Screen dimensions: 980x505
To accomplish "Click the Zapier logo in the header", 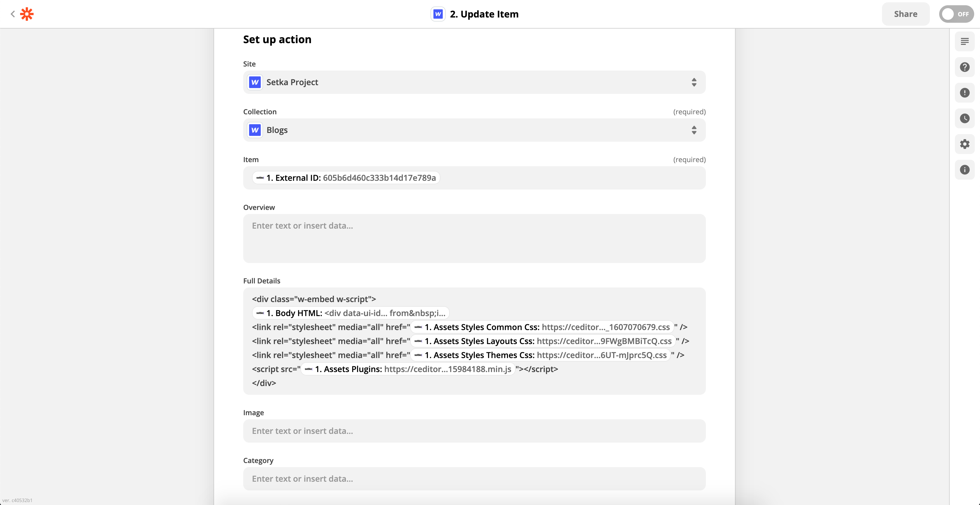I will click(x=27, y=14).
